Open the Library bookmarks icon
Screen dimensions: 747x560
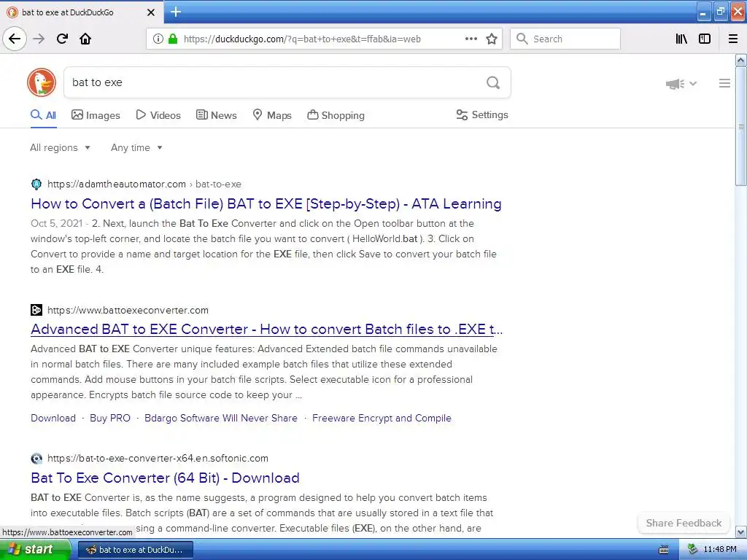click(x=681, y=39)
